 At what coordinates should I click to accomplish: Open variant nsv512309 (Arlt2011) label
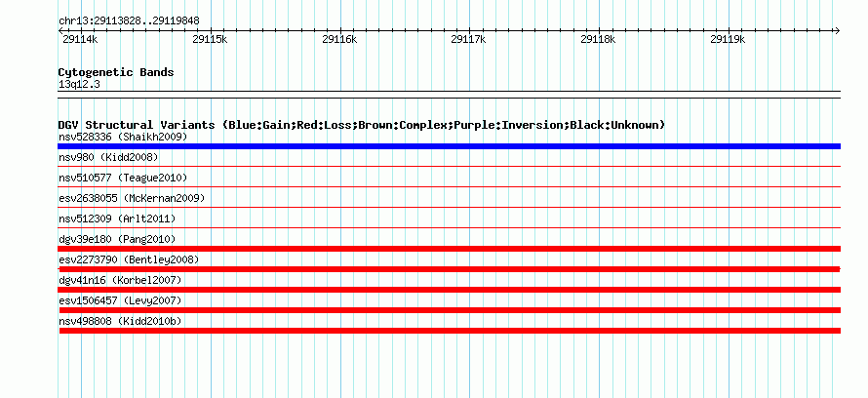117,219
